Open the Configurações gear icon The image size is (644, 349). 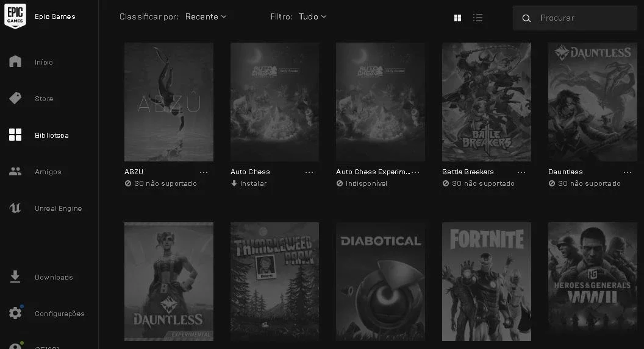click(15, 313)
